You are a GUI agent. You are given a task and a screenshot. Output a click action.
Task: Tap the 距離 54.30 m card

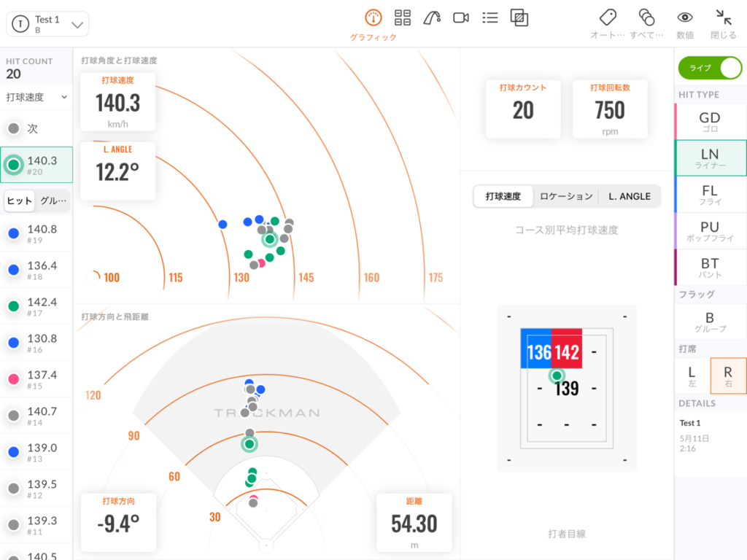[414, 522]
